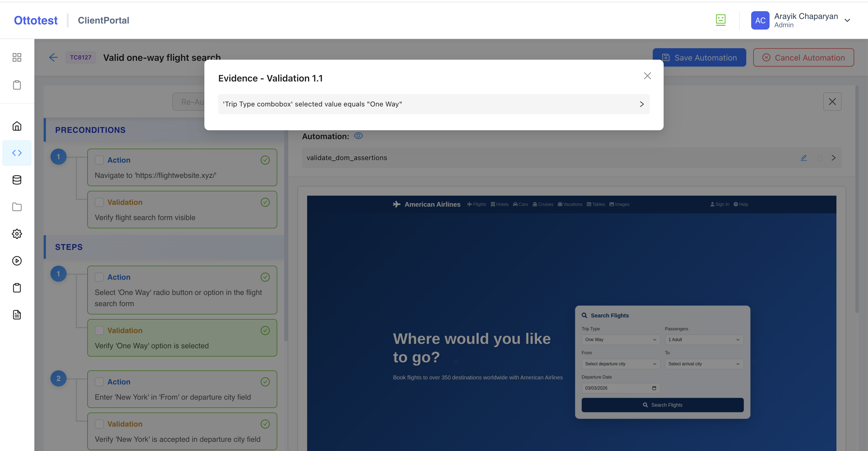
Task: Open the Arayik Chaparyan user dropdown
Action: pyautogui.click(x=847, y=20)
